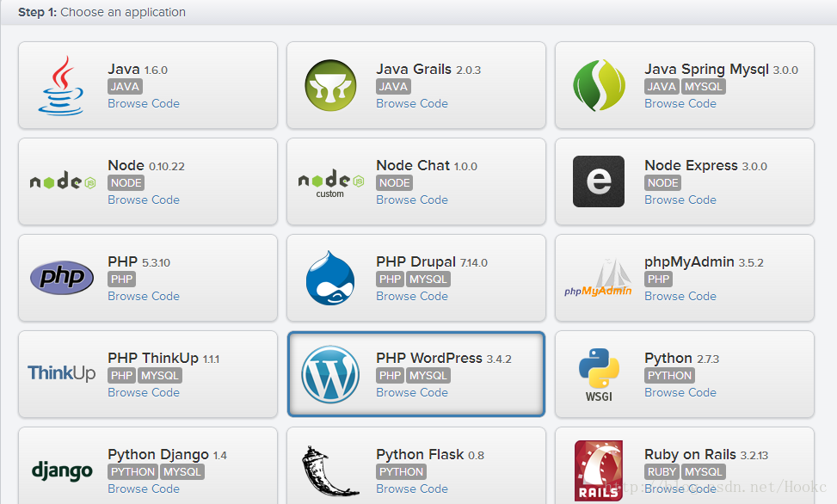The image size is (837, 504).
Task: Open Browse Code for Java 1.6.0
Action: point(144,103)
